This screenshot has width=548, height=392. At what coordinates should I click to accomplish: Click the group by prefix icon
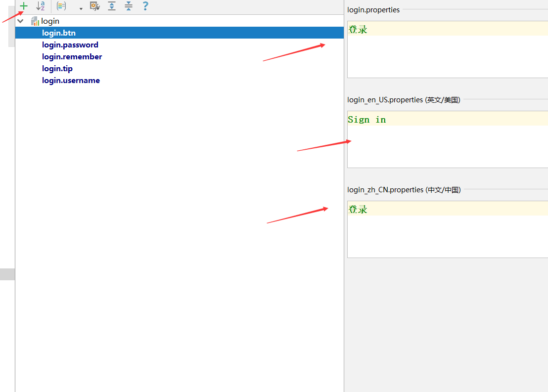pyautogui.click(x=61, y=6)
